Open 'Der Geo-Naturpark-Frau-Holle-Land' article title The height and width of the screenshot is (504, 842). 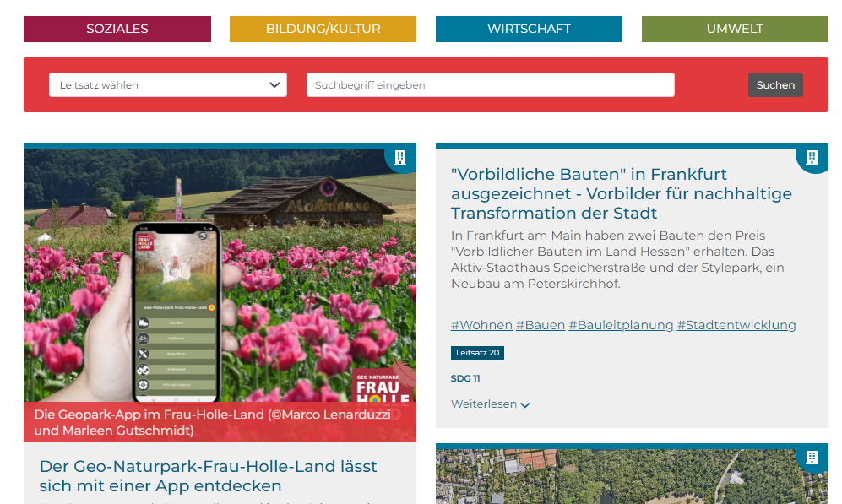[x=209, y=476]
